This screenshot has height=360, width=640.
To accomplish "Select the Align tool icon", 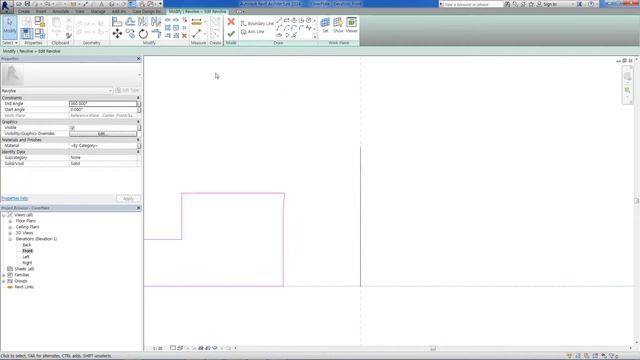I will click(117, 22).
